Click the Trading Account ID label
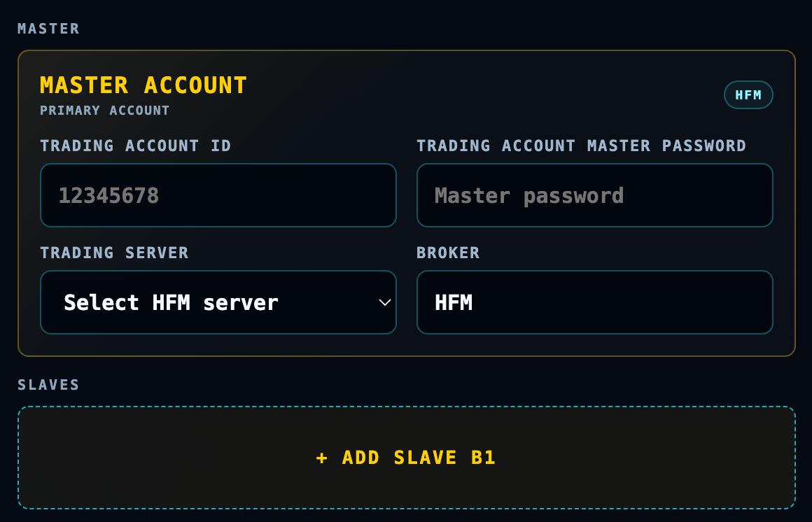 tap(136, 146)
